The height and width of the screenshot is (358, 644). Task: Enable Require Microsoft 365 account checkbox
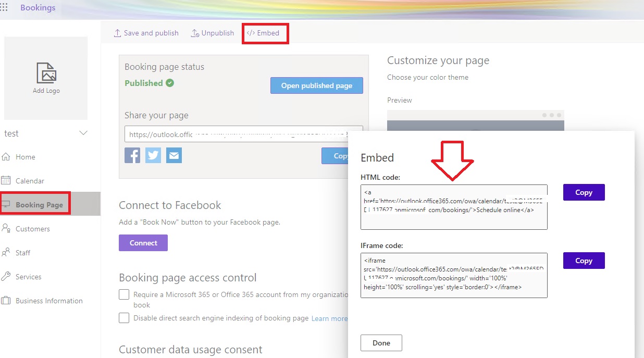click(124, 295)
